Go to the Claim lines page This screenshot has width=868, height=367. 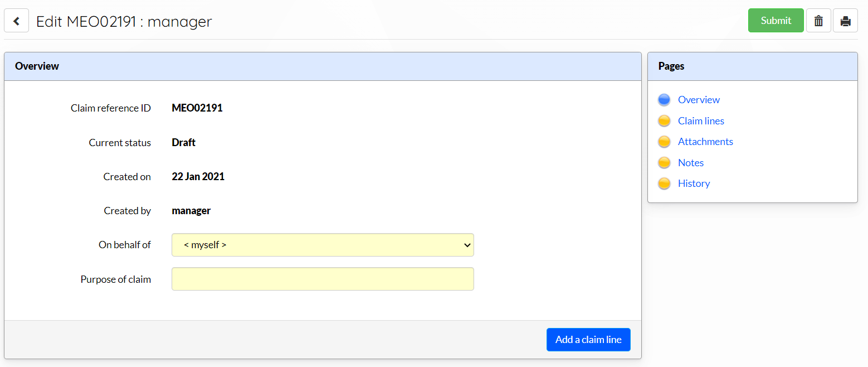(701, 121)
